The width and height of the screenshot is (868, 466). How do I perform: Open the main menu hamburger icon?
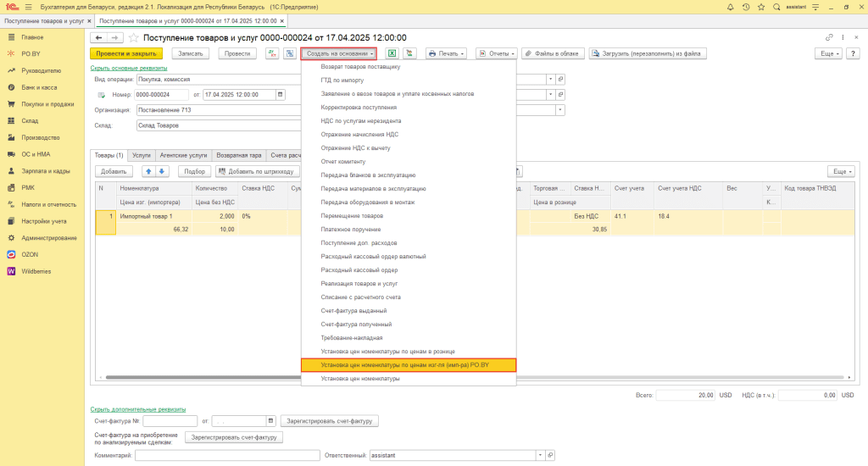tap(28, 7)
